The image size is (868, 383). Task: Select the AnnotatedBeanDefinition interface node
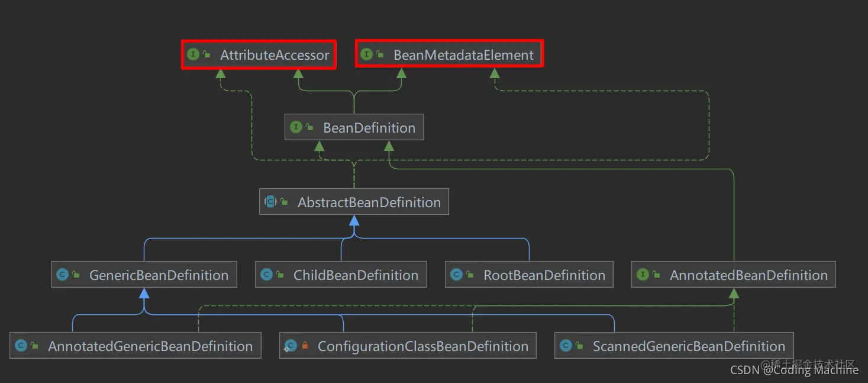click(x=734, y=275)
